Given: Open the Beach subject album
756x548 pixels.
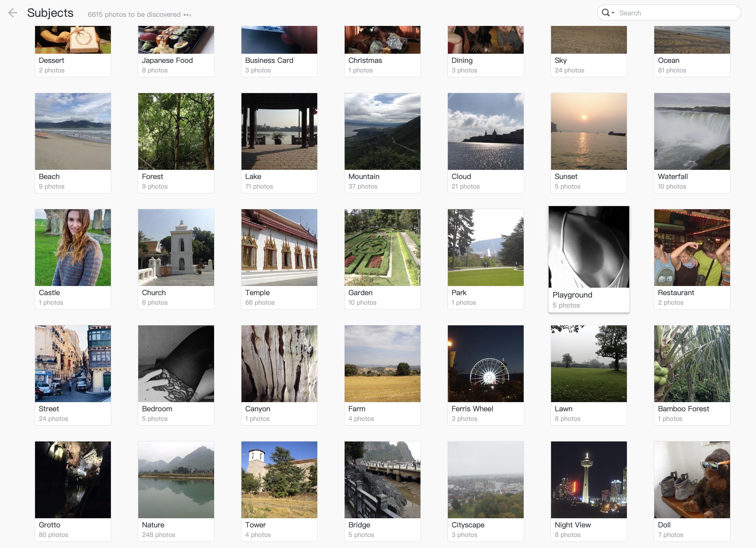Looking at the screenshot, I should 73,143.
